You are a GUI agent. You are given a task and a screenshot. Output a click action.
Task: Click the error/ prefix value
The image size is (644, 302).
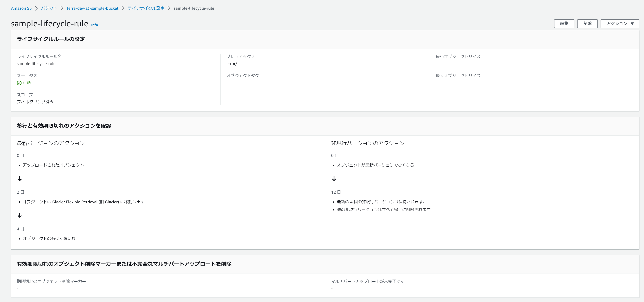point(231,64)
